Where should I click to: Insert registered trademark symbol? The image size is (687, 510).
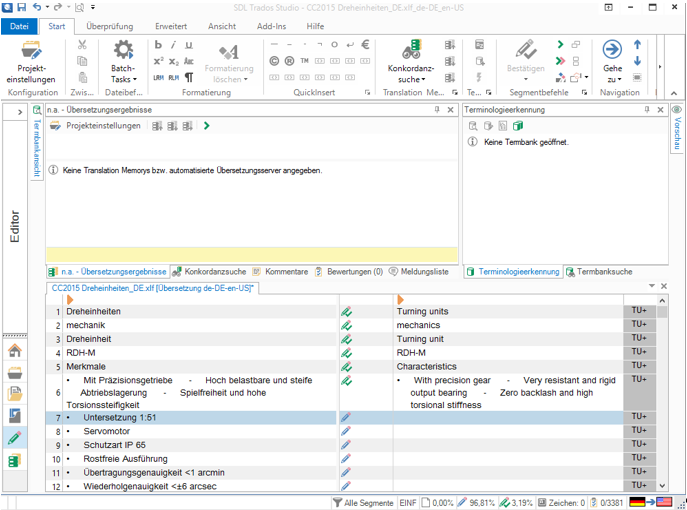pyautogui.click(x=289, y=61)
